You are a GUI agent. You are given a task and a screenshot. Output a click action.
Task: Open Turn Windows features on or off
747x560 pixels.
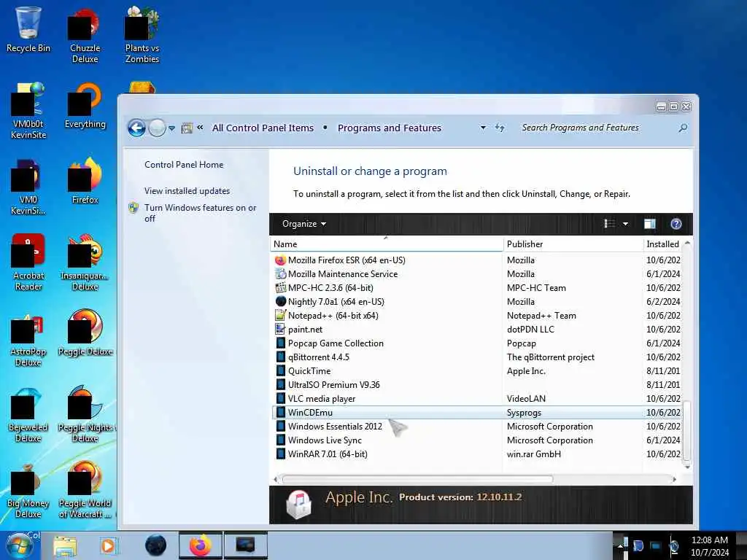click(x=200, y=213)
